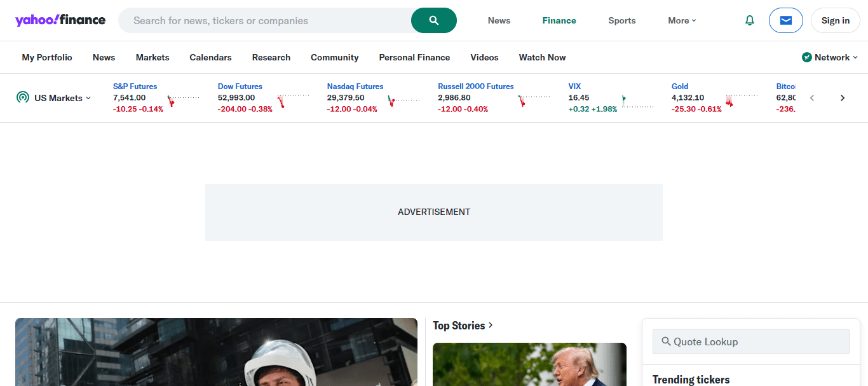Screen dimensions: 868x386
Task: Open the Dow Futures sparkline chart
Action: 294,100
